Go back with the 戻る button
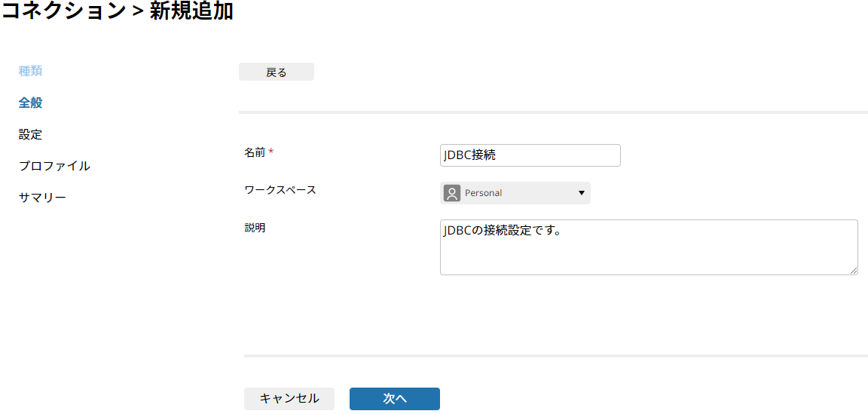This screenshot has height=414, width=868. (x=277, y=72)
